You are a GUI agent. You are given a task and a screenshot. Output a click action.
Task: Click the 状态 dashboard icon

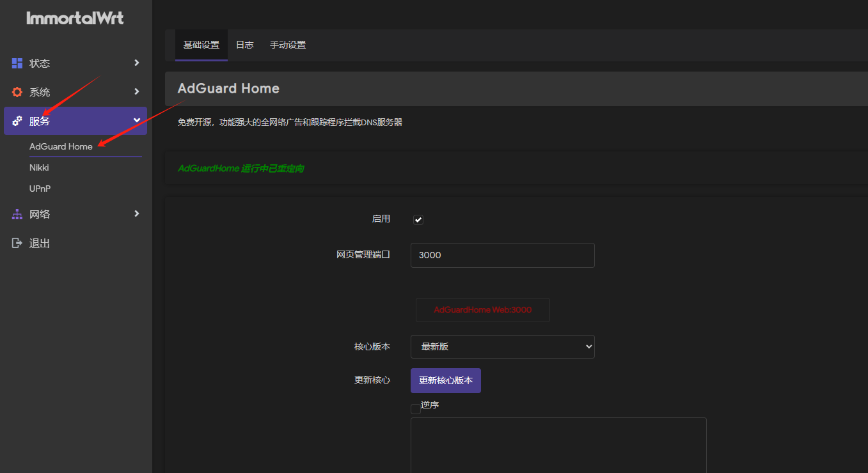(17, 63)
